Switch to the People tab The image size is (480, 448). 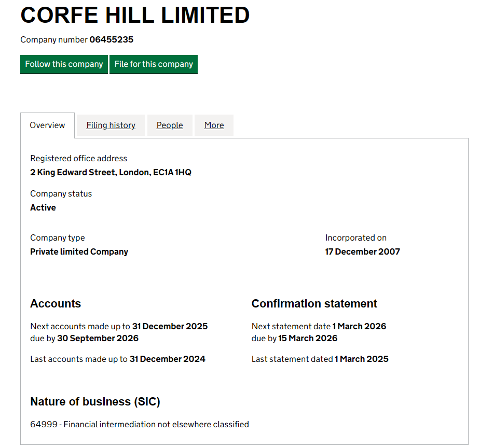[170, 125]
